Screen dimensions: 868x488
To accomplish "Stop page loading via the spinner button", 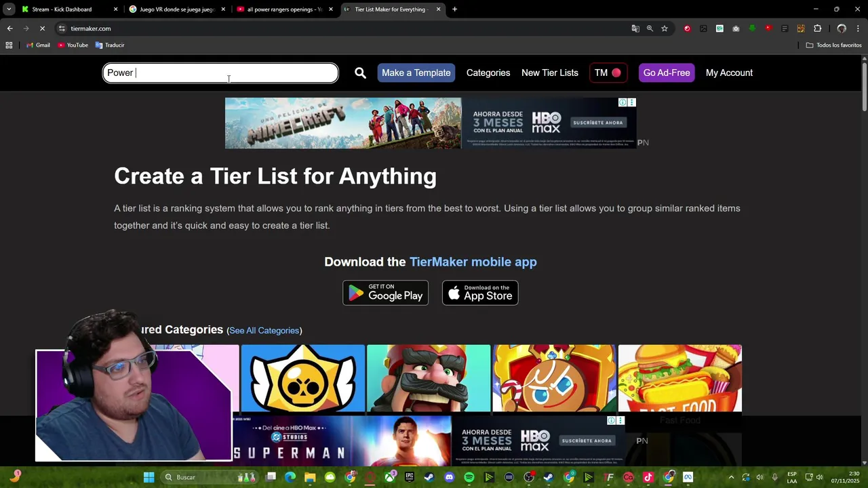I will [42, 28].
